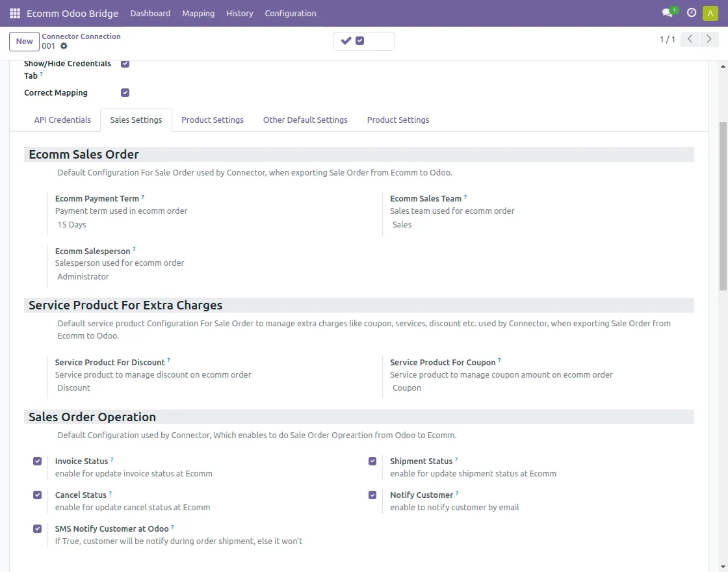Image resolution: width=728 pixels, height=572 pixels.
Task: Open the user avatar menu
Action: [710, 13]
